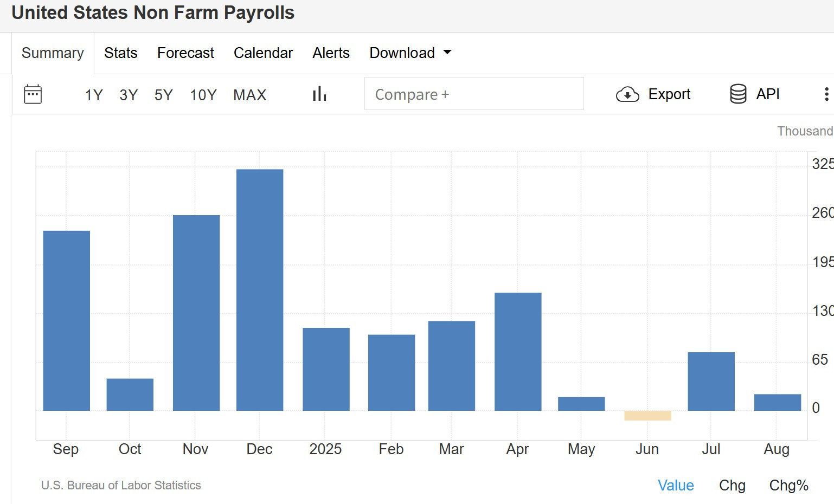Screen dimensions: 834x504
Task: Click the Compare + input field
Action: click(474, 94)
